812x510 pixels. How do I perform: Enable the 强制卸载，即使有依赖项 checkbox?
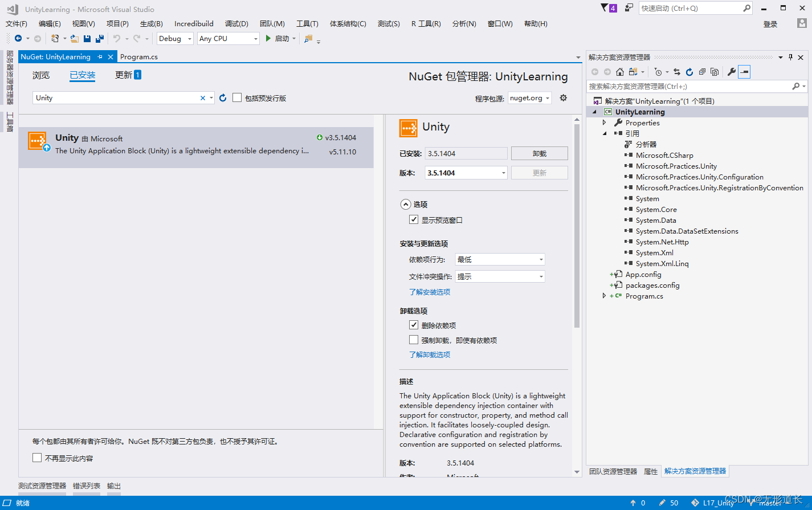click(x=414, y=340)
